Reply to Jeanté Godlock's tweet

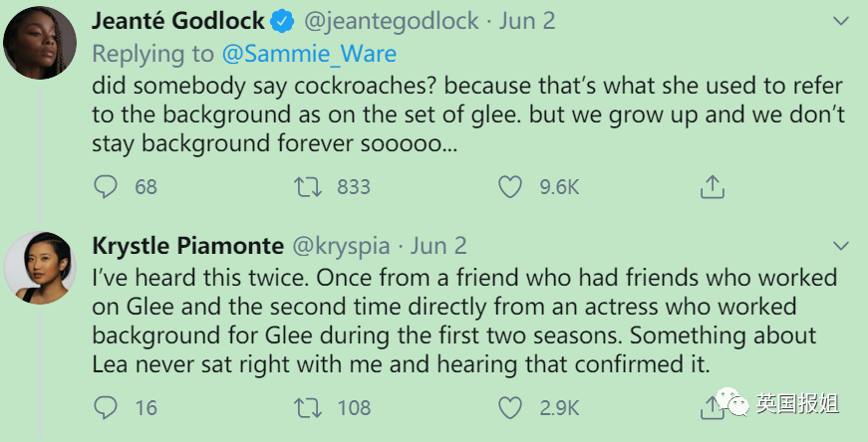pyautogui.click(x=106, y=186)
